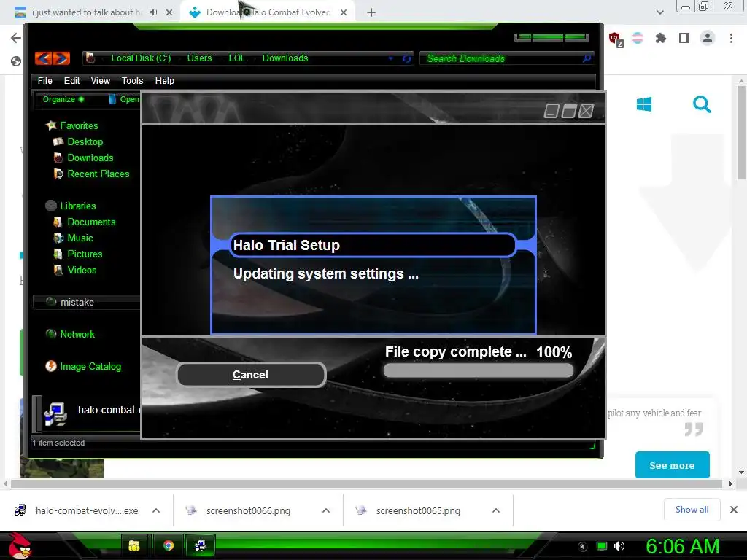The height and width of the screenshot is (560, 747).
Task: Click the webpage search magnifier icon
Action: click(702, 104)
